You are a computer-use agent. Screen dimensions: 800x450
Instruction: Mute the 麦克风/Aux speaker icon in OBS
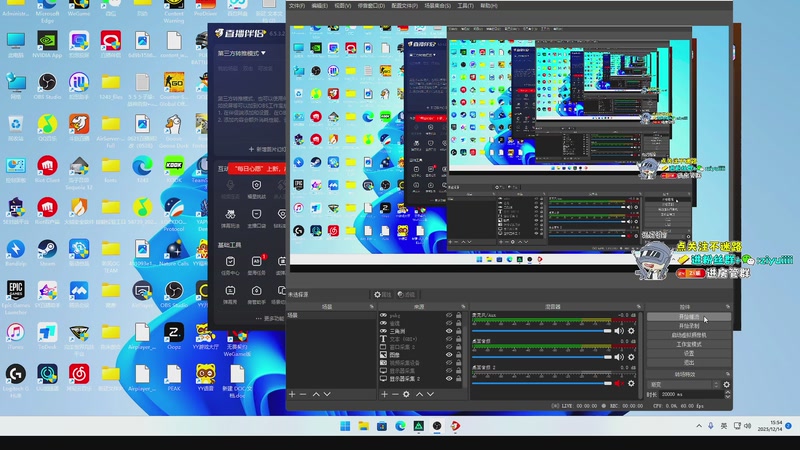619,331
